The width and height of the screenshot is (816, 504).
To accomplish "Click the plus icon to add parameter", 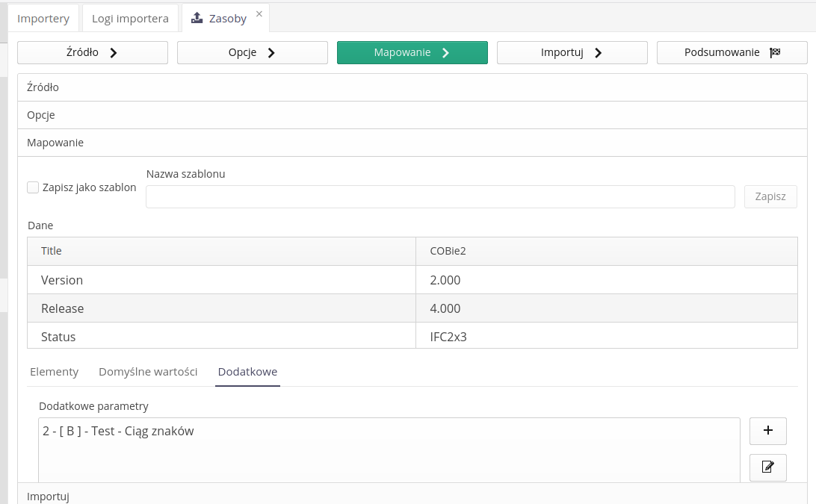I will point(767,430).
